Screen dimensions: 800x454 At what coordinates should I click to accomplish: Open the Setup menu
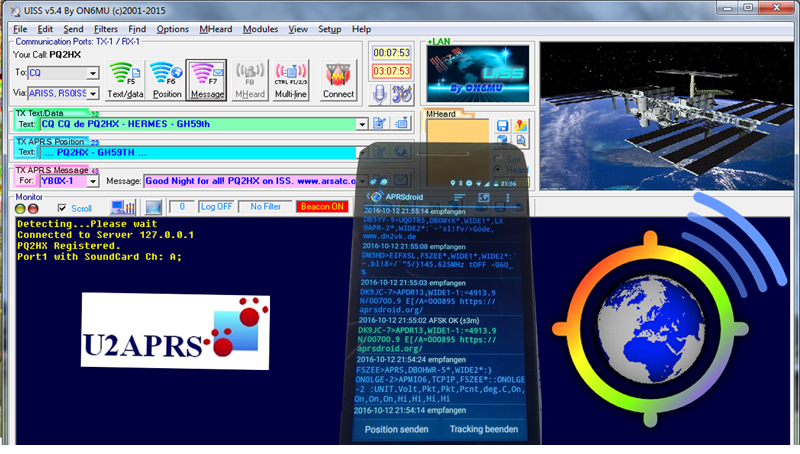point(330,29)
